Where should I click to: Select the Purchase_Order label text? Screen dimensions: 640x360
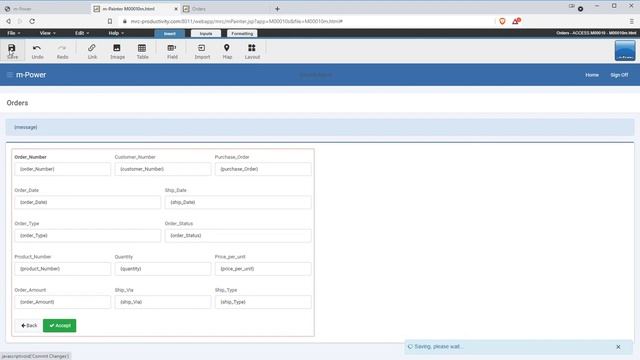pyautogui.click(x=232, y=157)
